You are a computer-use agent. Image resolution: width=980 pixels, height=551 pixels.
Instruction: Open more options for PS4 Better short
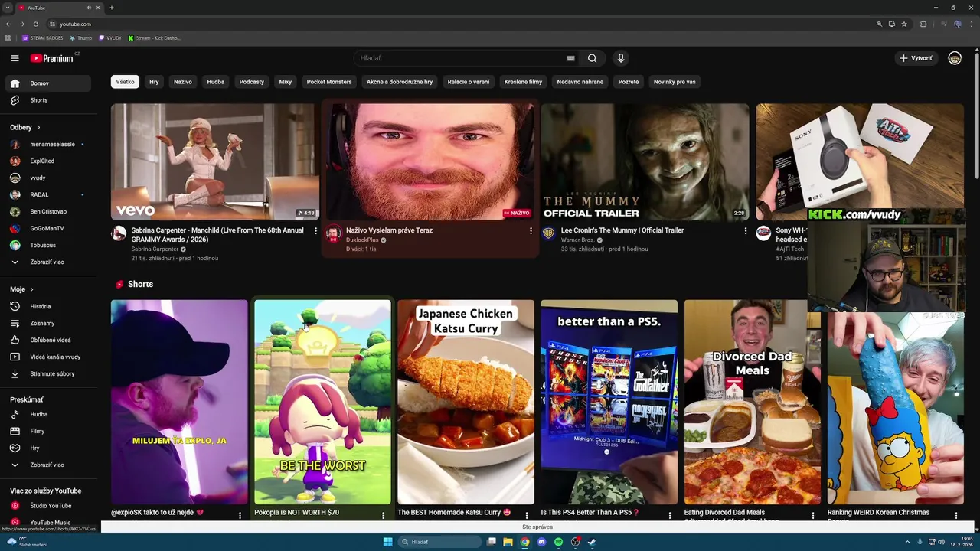click(670, 515)
